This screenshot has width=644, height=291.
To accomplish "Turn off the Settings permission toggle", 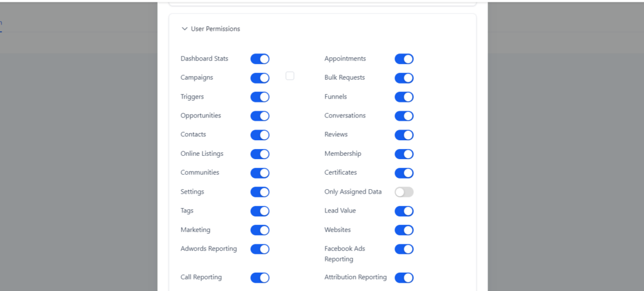I will coord(260,192).
